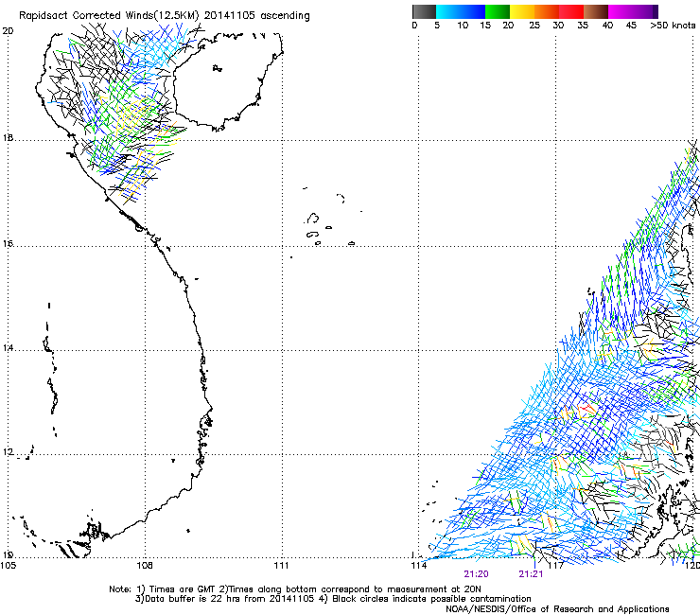The width and height of the screenshot is (700, 615).
Task: Click the longitude label '114'
Action: pos(419,566)
